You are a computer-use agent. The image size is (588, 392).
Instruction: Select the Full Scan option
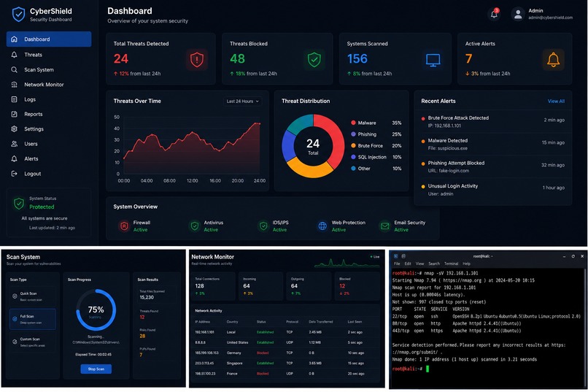click(33, 319)
